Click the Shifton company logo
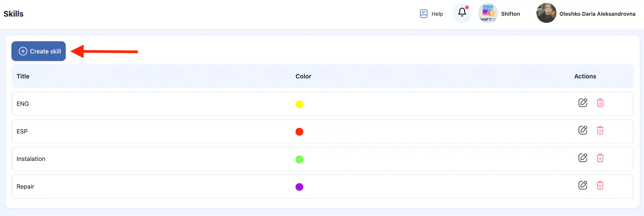 [488, 13]
